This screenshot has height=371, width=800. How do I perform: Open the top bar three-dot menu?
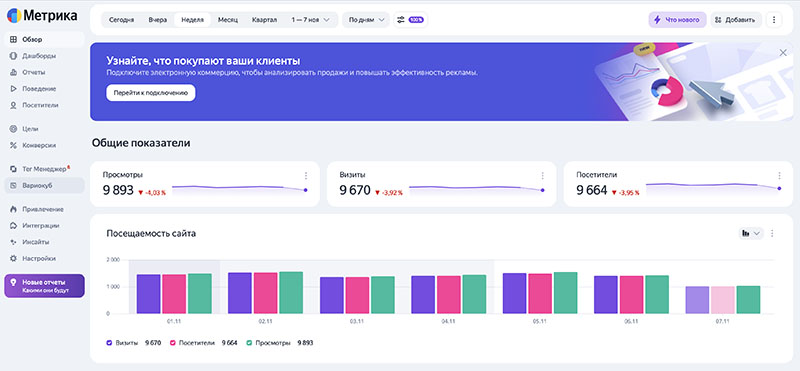click(x=773, y=20)
